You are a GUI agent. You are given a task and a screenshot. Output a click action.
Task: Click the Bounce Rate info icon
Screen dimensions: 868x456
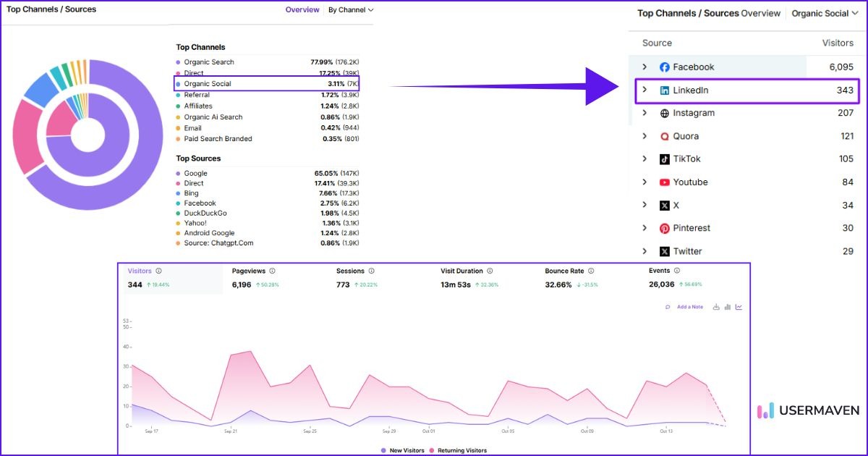[x=591, y=271]
